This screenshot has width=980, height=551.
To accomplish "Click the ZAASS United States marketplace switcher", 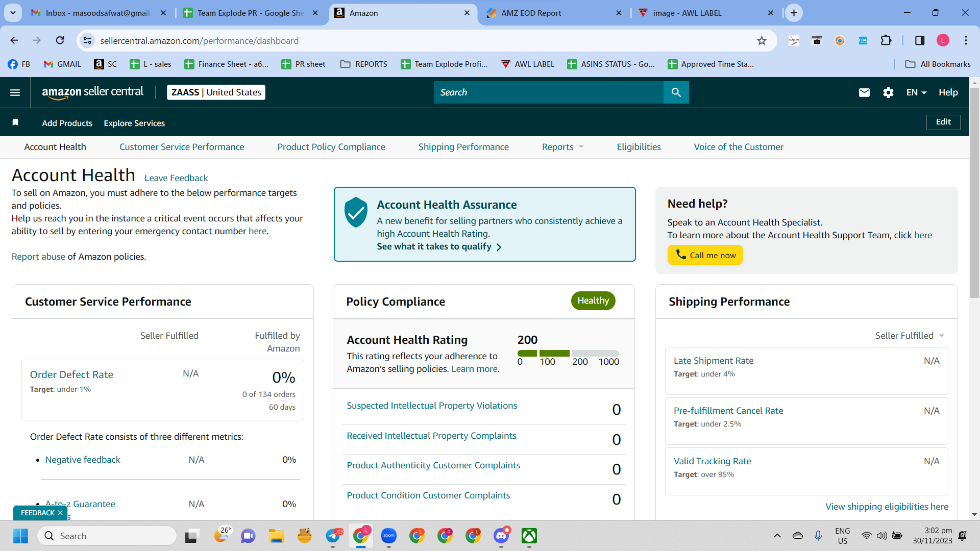I will tap(216, 92).
